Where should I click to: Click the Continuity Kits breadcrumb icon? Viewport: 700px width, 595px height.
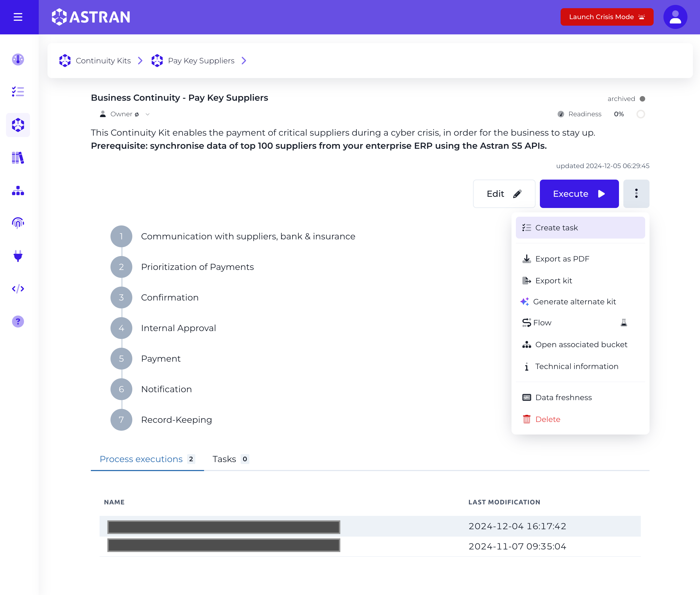pyautogui.click(x=65, y=61)
